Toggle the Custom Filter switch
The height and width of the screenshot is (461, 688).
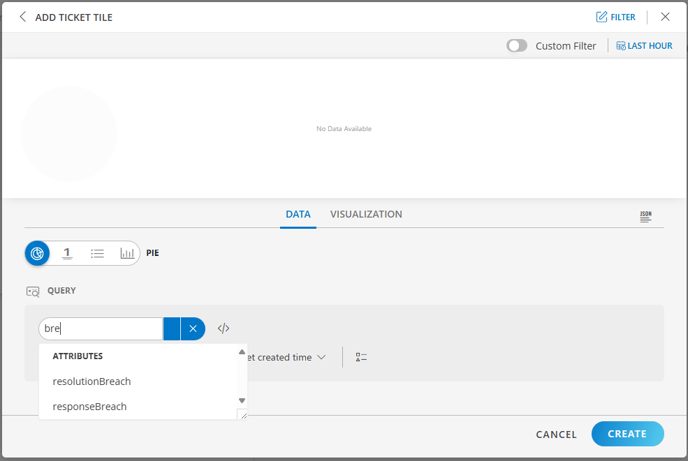(517, 46)
